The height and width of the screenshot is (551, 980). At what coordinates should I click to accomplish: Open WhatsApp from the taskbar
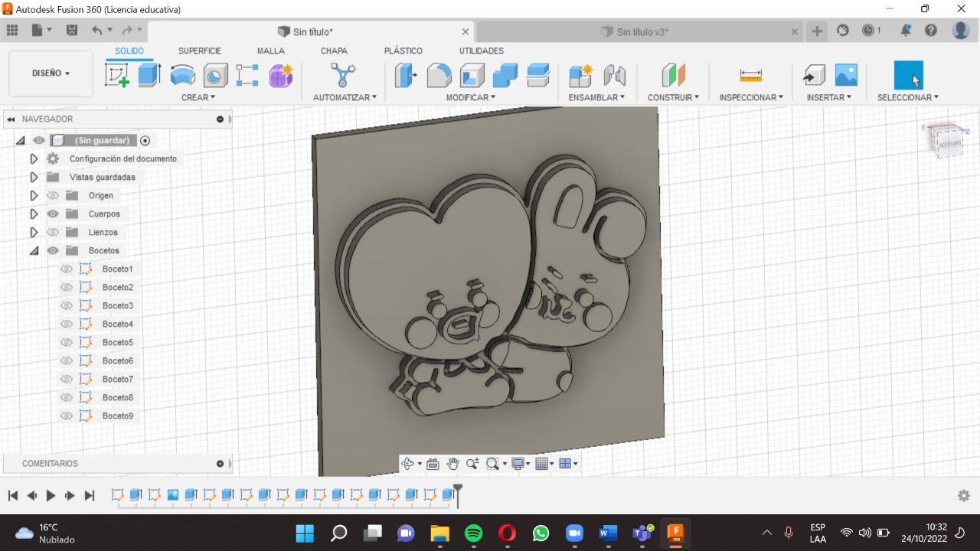pos(541,533)
